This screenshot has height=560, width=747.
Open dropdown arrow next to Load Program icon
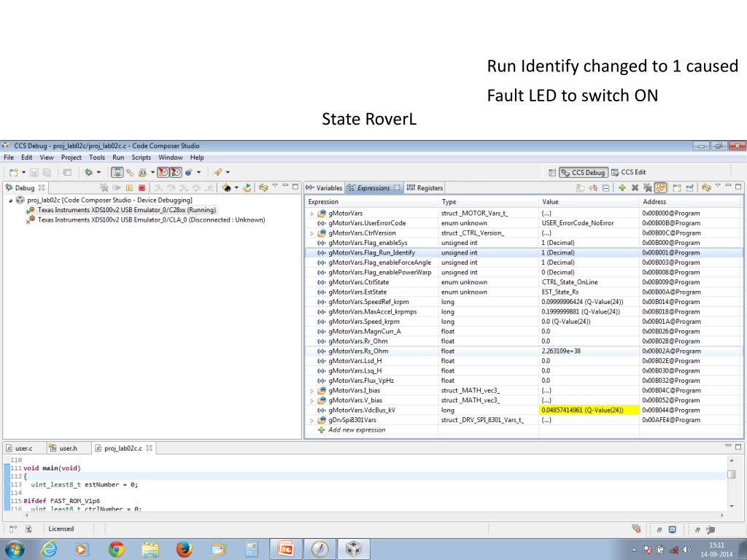[x=152, y=172]
